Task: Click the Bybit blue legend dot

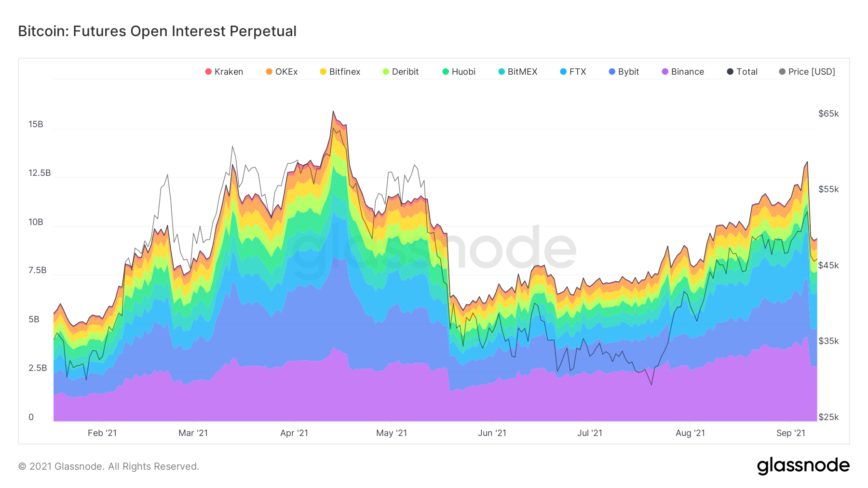Action: click(612, 72)
